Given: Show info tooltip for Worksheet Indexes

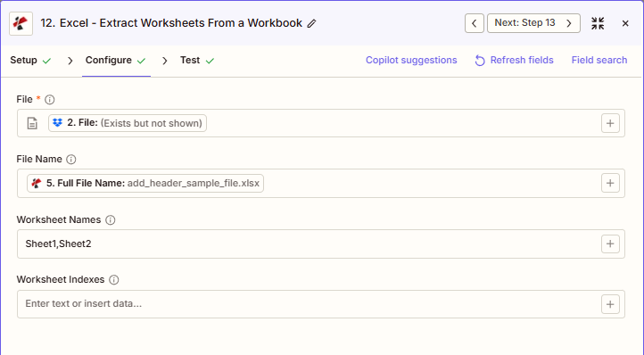Looking at the screenshot, I should pyautogui.click(x=114, y=280).
